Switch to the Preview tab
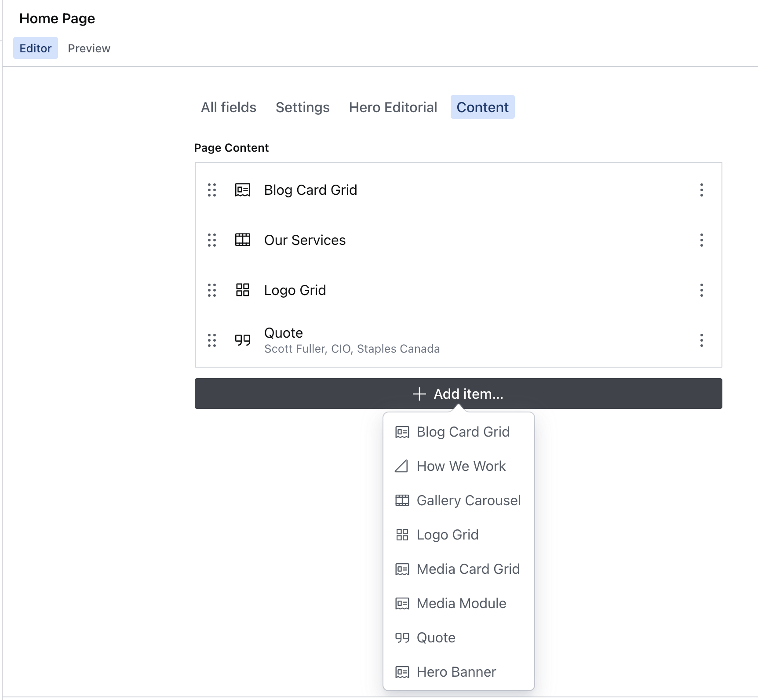 click(x=89, y=48)
